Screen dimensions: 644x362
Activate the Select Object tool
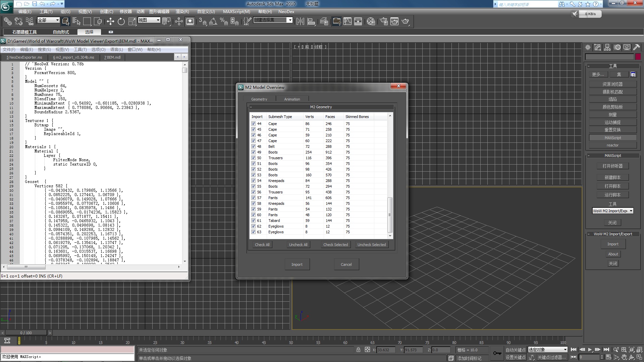coord(66,21)
